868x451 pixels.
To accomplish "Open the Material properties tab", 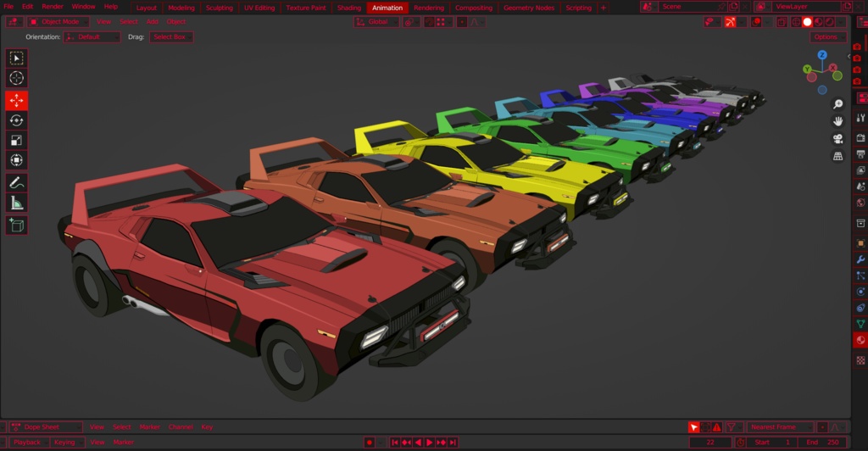I will pyautogui.click(x=860, y=340).
